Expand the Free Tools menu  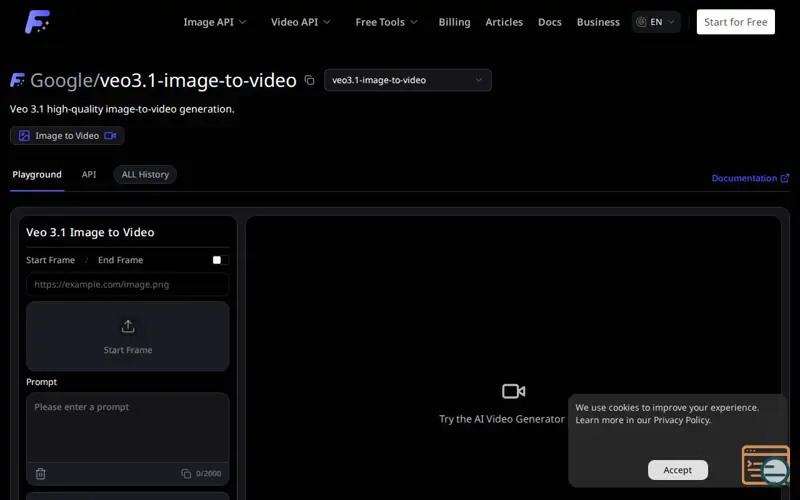(386, 22)
